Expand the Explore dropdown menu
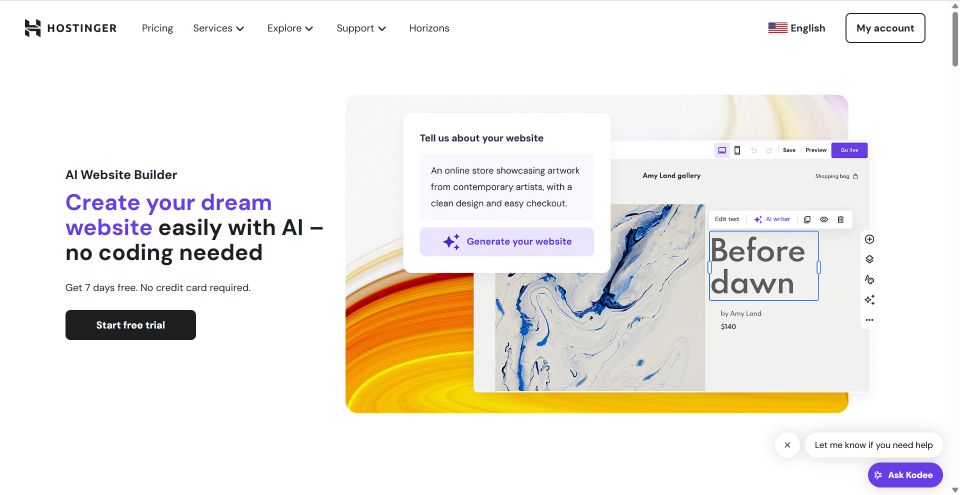The width and height of the screenshot is (960, 495). point(290,28)
